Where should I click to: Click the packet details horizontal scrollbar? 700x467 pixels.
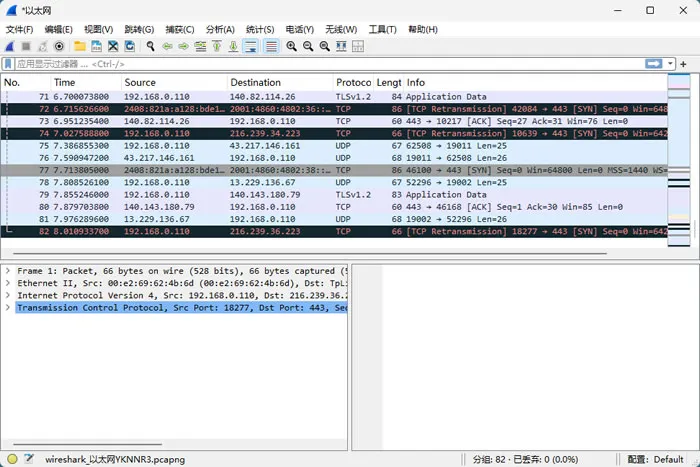[x=88, y=444]
